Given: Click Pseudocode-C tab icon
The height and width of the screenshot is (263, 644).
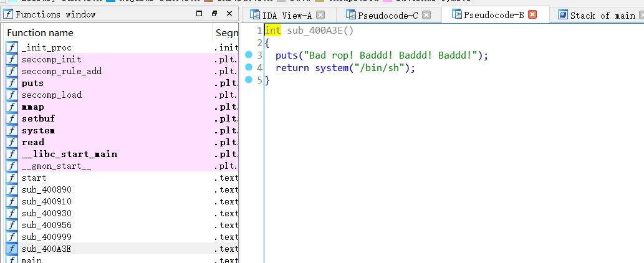Looking at the screenshot, I should pyautogui.click(x=351, y=15).
